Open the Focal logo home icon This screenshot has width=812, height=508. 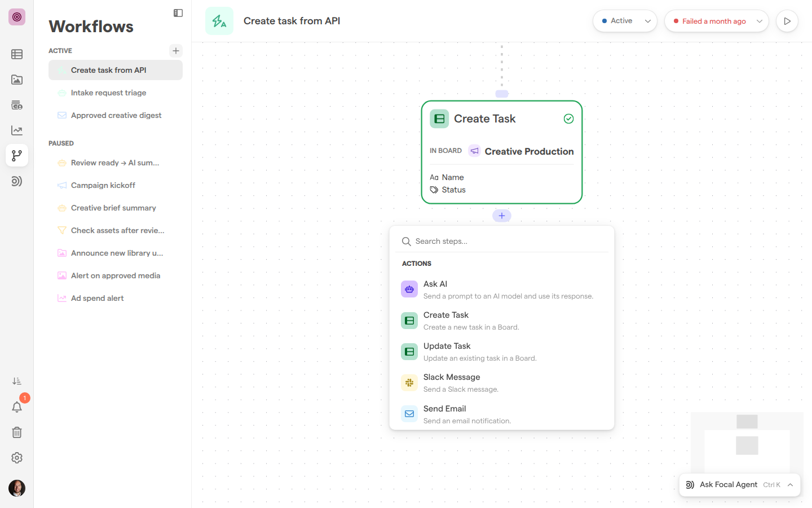pyautogui.click(x=17, y=17)
